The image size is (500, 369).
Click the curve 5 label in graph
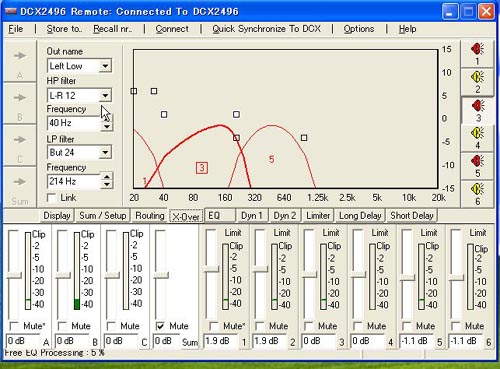tap(272, 160)
